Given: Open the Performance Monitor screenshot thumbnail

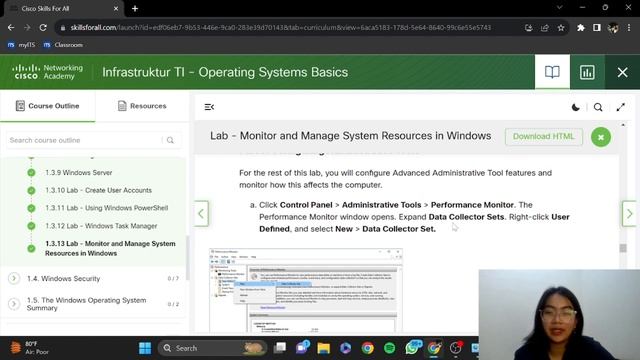Looking at the screenshot, I should tap(306, 290).
